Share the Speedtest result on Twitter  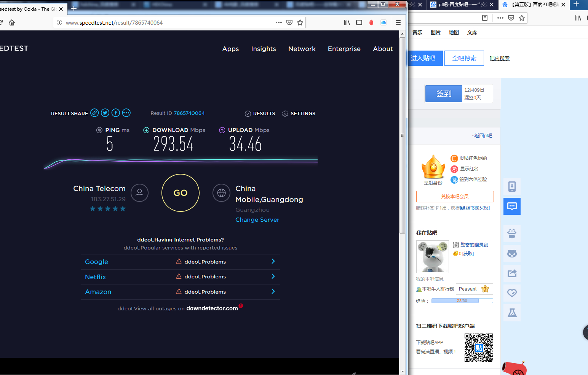tap(105, 113)
